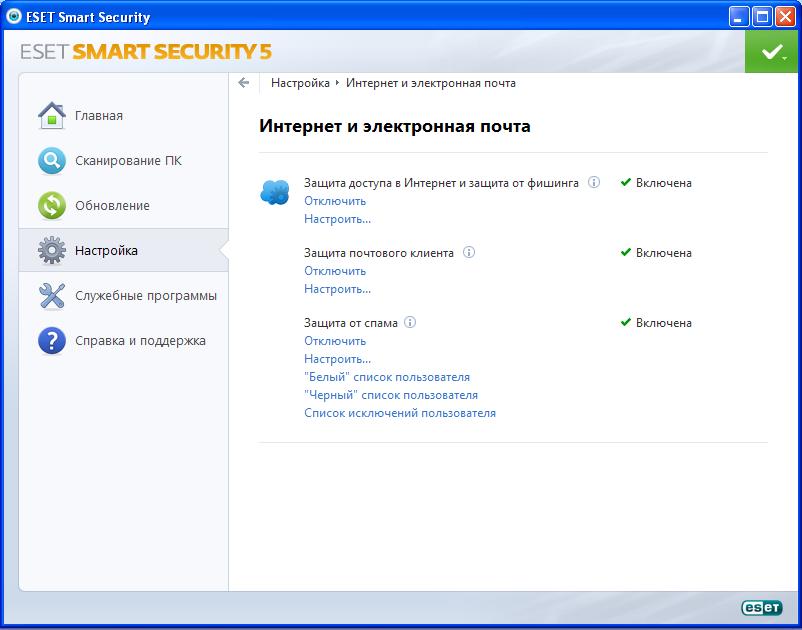Configure web access and anti-phishing protection
The width and height of the screenshot is (802, 630).
[x=338, y=219]
